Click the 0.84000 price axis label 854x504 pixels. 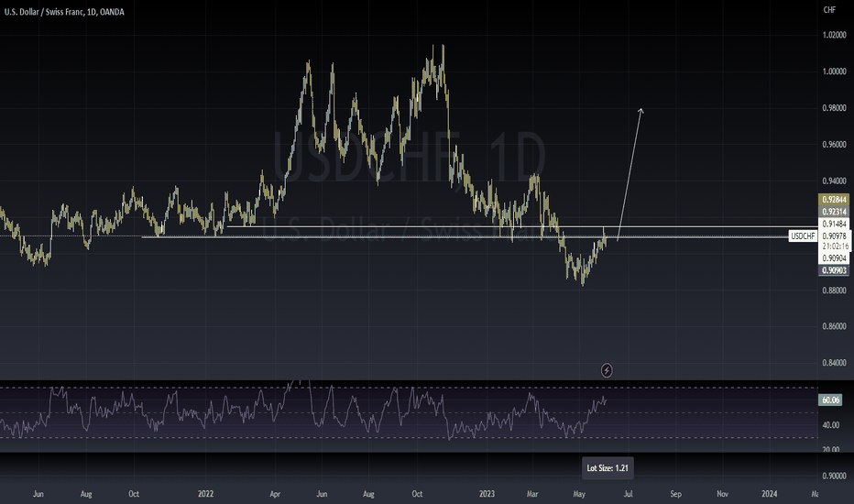pyautogui.click(x=834, y=363)
